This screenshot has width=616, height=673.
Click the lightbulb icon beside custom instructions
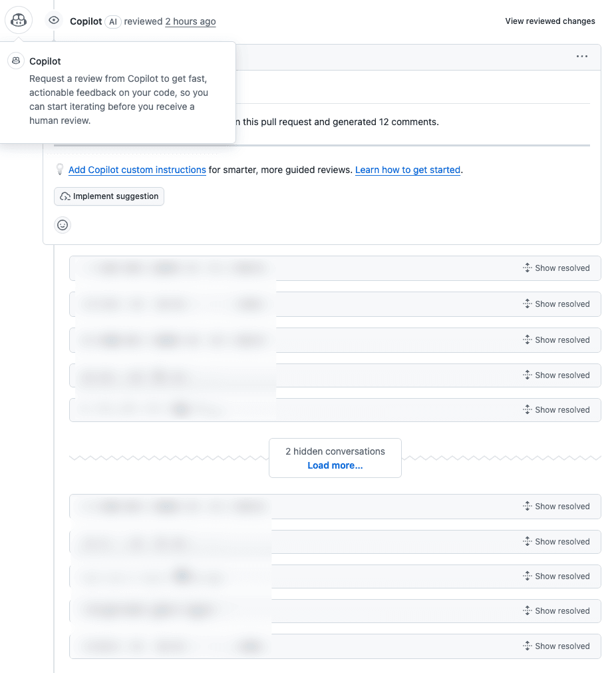[59, 169]
